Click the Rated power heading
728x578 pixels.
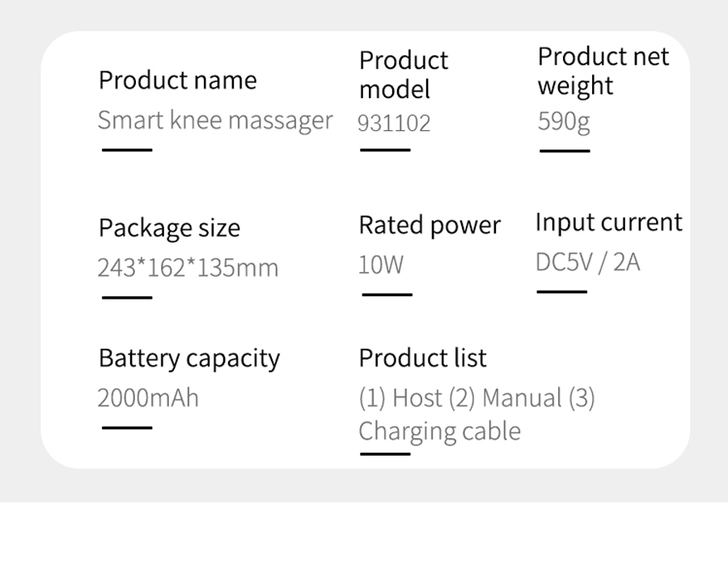pos(430,225)
